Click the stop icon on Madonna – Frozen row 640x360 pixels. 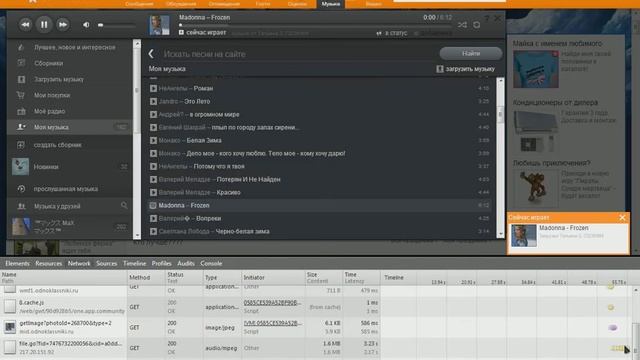tap(153, 205)
